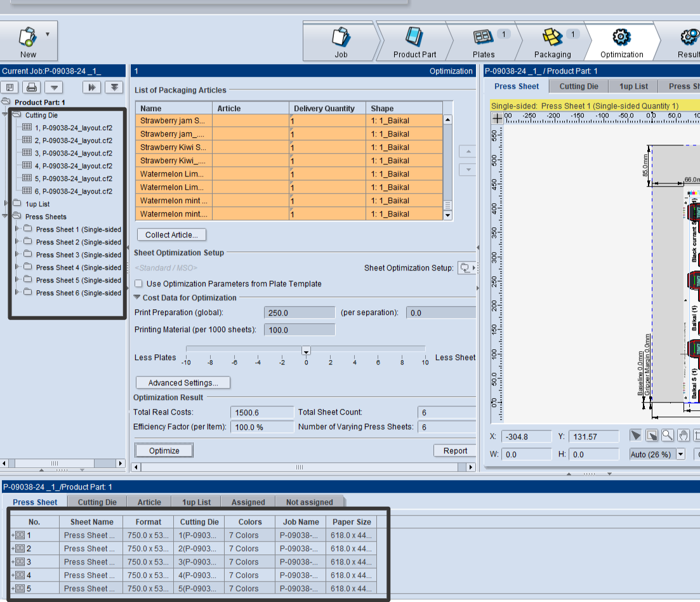Click the Less Plates/Less Sheets slider handle
The image size is (700, 602).
click(306, 351)
